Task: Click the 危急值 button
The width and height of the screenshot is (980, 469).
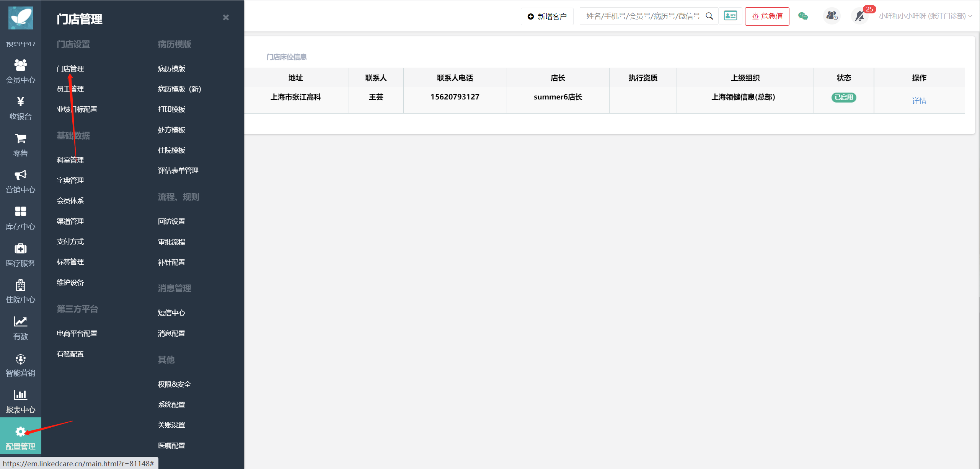Action: (x=767, y=16)
